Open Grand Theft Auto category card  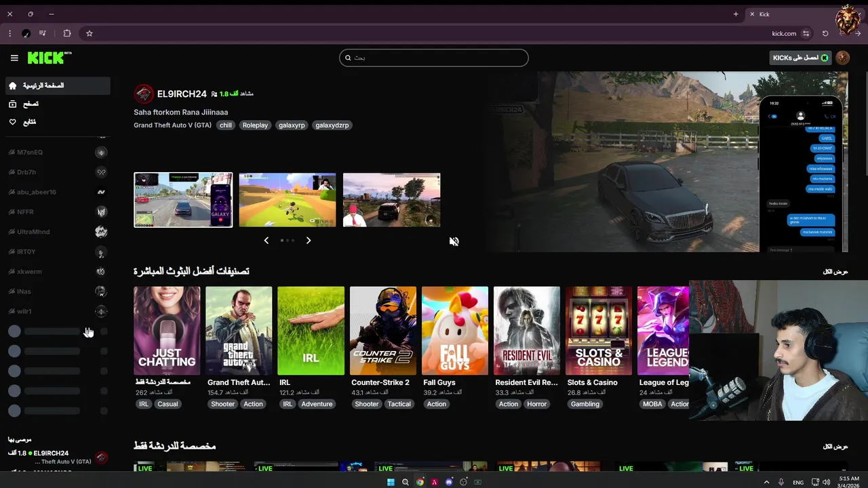239,331
